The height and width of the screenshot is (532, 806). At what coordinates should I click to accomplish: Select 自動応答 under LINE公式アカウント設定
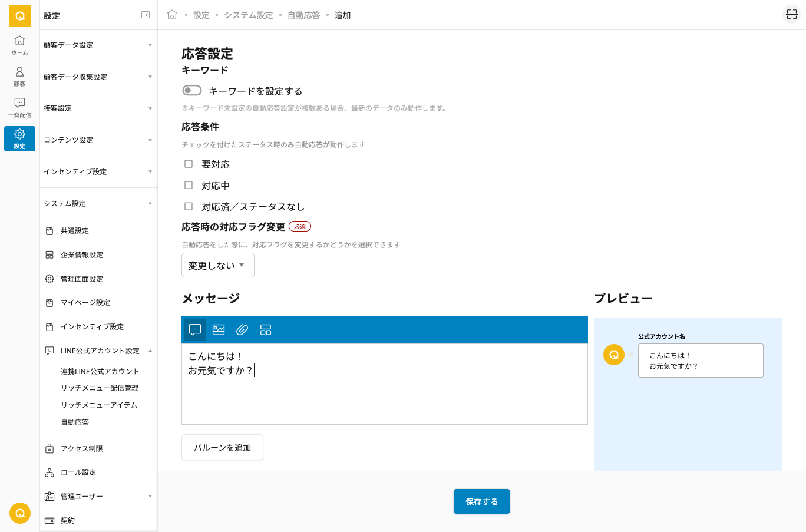(75, 422)
